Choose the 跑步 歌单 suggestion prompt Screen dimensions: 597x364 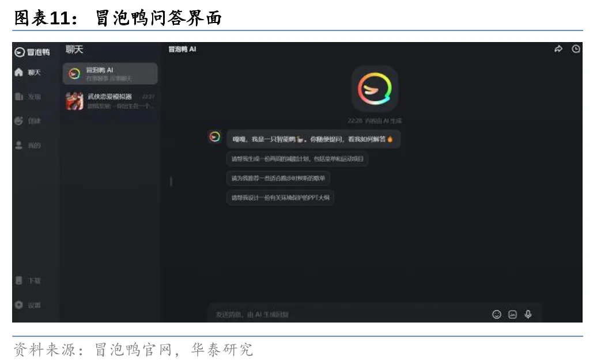(x=278, y=178)
